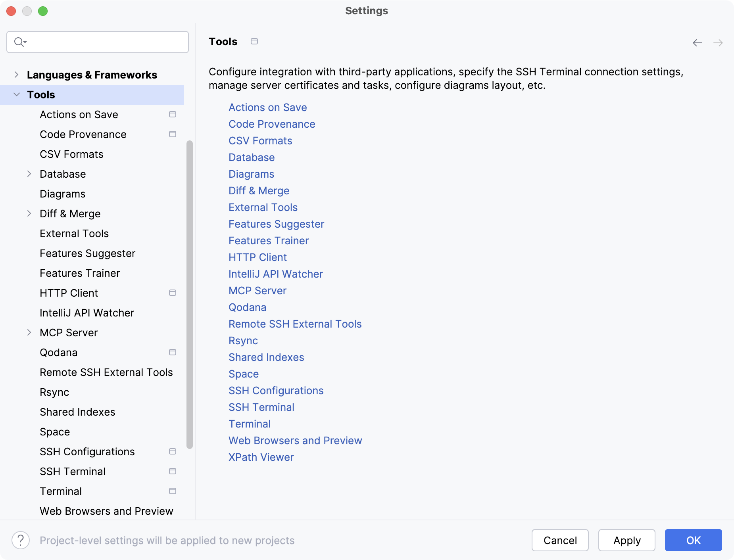Open the Web Browsers and Preview link
The height and width of the screenshot is (560, 734).
click(x=295, y=441)
